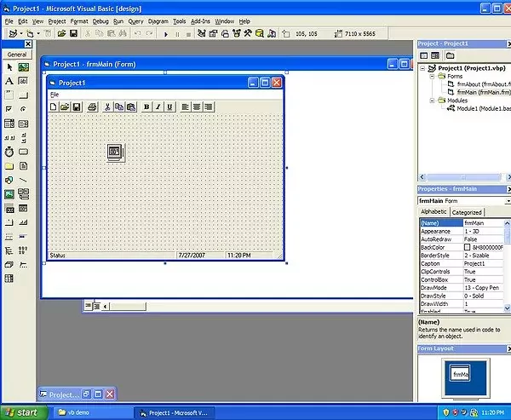Select the TreeView control in the toolbox
This screenshot has width=511, height=420.
[9, 250]
